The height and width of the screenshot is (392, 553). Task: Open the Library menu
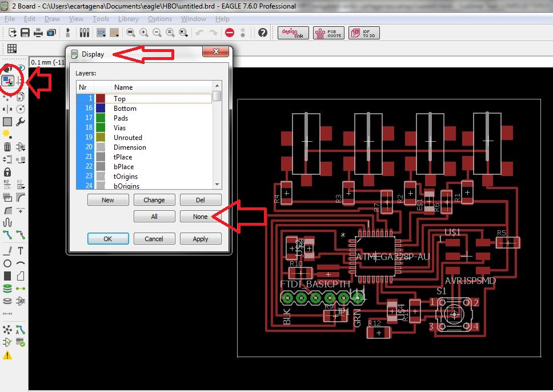[128, 19]
